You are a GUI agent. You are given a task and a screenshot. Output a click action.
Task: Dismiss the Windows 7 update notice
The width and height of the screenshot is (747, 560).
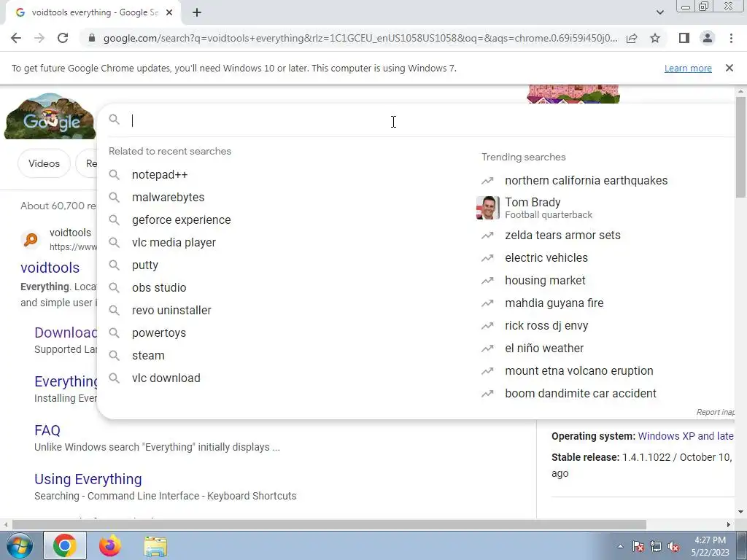[729, 68]
